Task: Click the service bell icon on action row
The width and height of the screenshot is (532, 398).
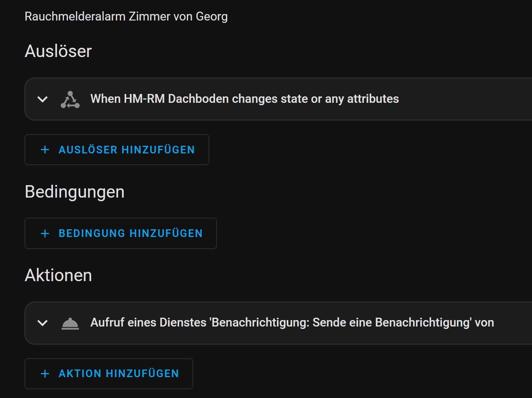Action: 70,323
